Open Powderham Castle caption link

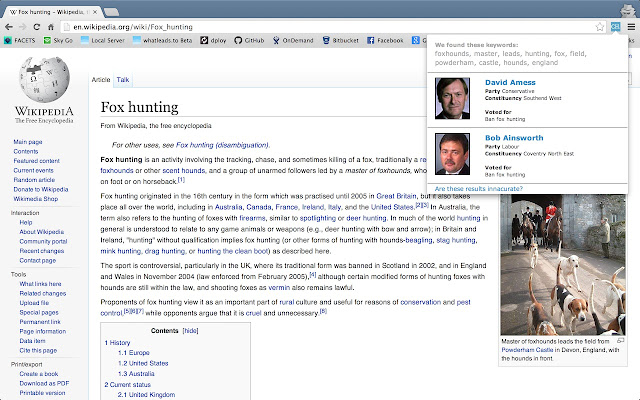pos(527,350)
